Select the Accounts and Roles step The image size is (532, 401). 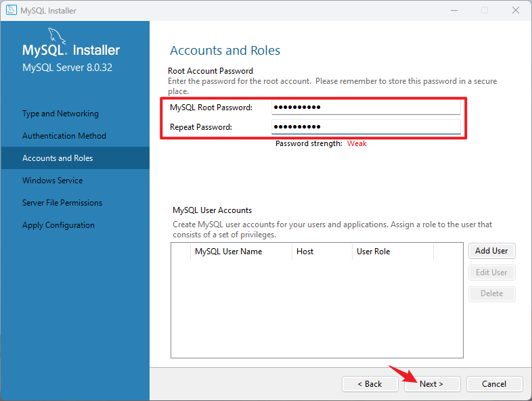(x=58, y=158)
